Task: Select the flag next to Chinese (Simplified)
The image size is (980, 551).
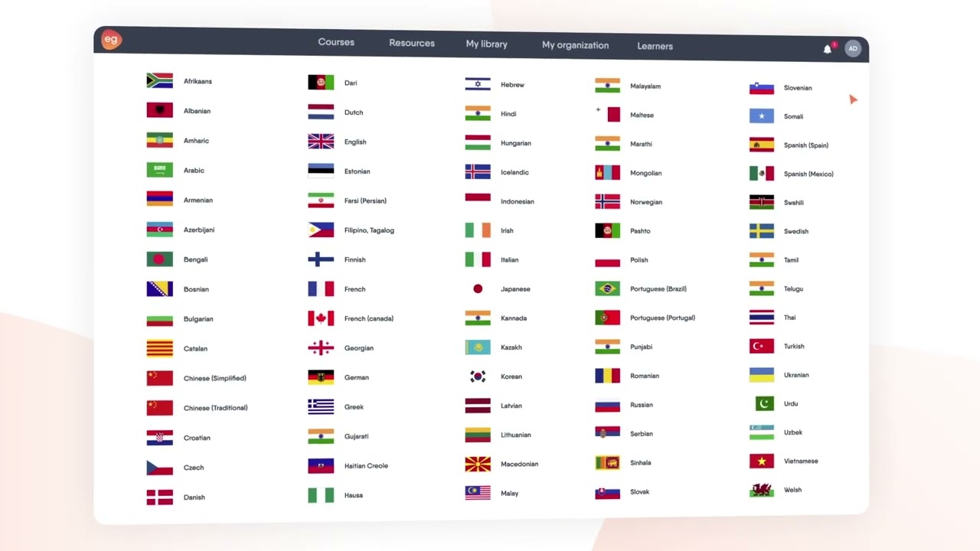Action: pyautogui.click(x=159, y=378)
